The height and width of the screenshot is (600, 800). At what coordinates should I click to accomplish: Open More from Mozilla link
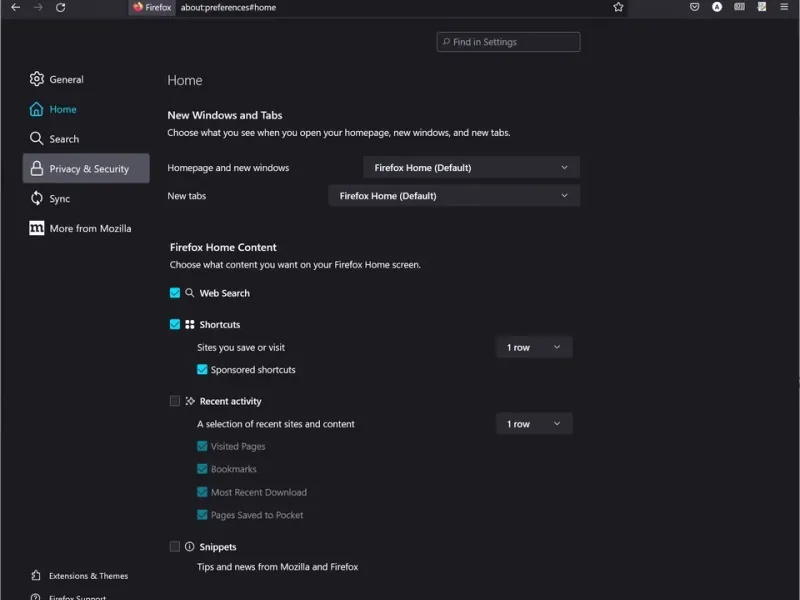coord(90,228)
